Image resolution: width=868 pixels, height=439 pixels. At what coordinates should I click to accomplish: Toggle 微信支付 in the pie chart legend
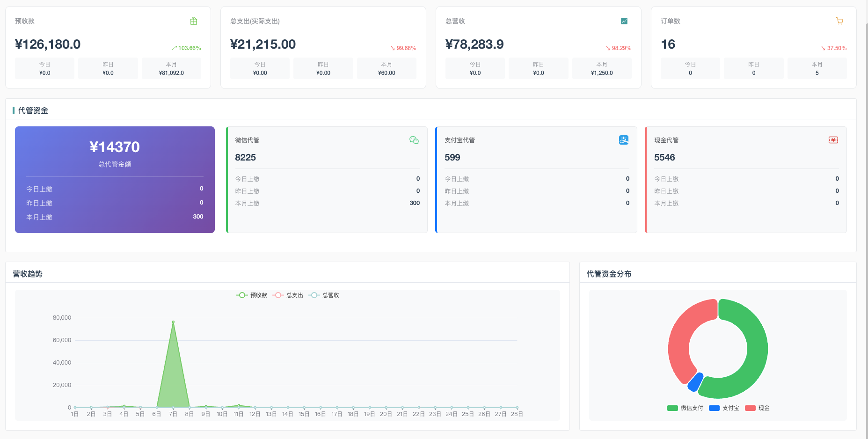click(685, 408)
